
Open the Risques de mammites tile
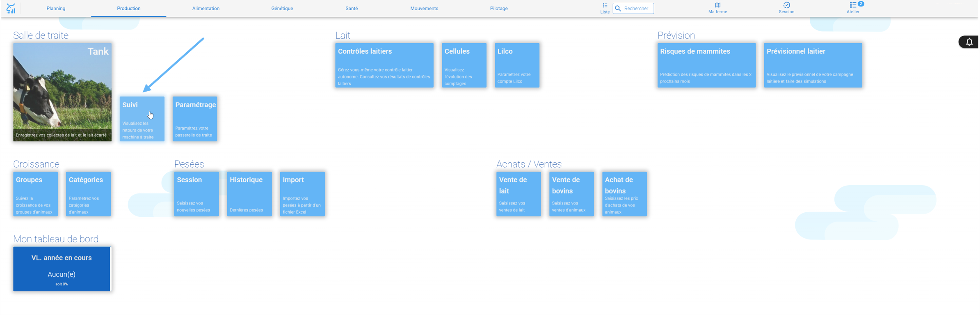706,65
